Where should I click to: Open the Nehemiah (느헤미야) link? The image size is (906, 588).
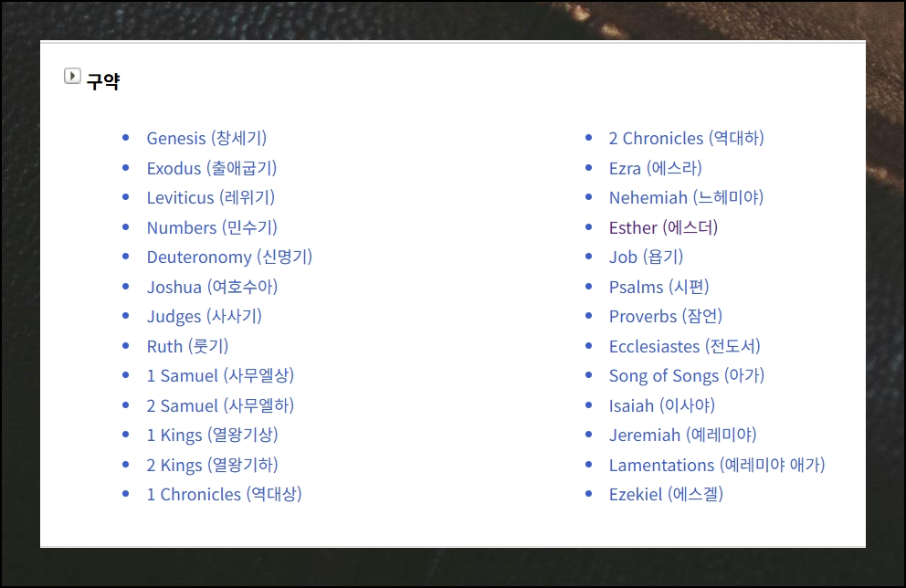[x=687, y=197]
